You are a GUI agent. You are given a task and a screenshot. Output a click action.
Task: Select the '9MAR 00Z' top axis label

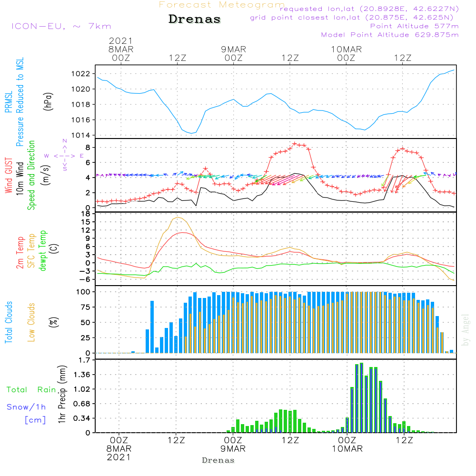coord(233,54)
